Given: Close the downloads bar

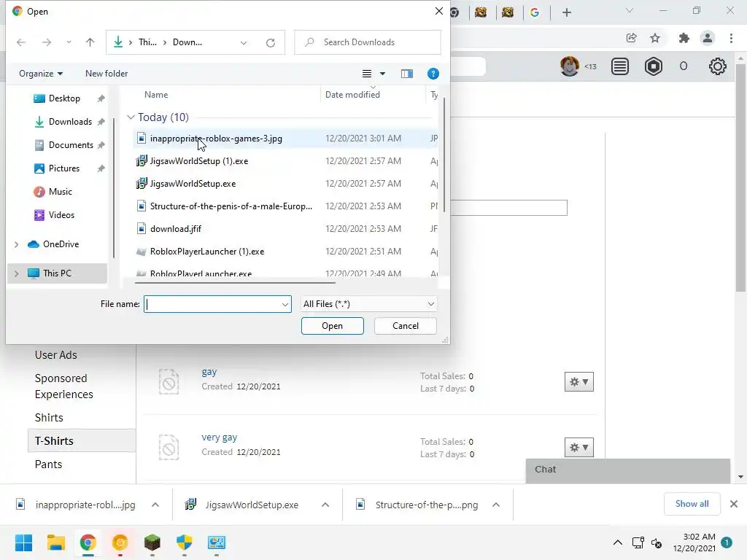Looking at the screenshot, I should [734, 504].
